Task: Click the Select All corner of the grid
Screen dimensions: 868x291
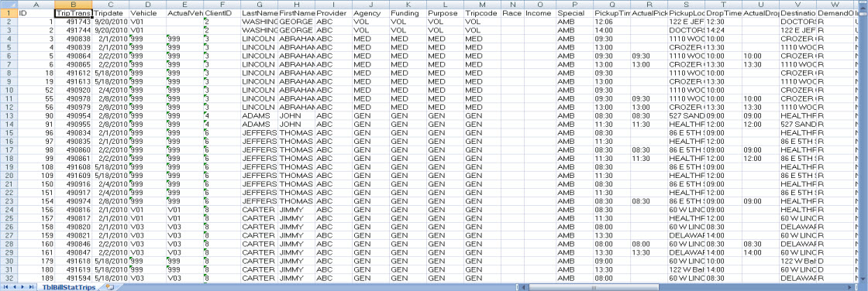Action: [9, 5]
